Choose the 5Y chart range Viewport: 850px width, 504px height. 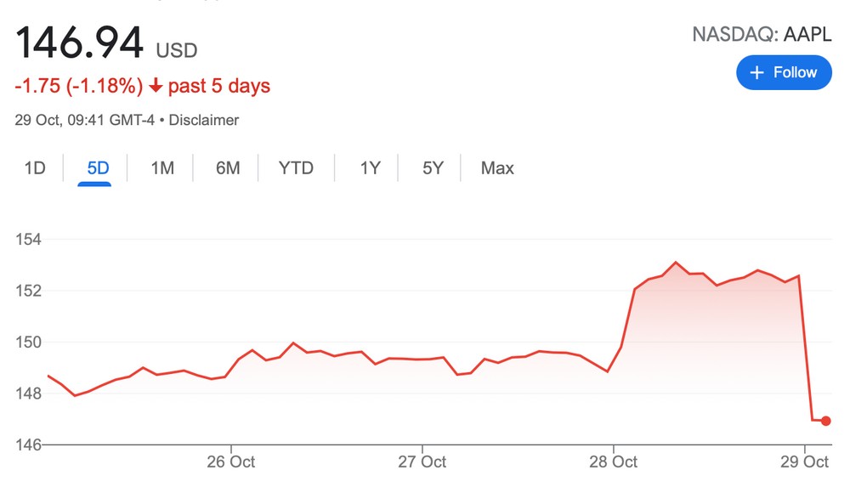[x=433, y=168]
